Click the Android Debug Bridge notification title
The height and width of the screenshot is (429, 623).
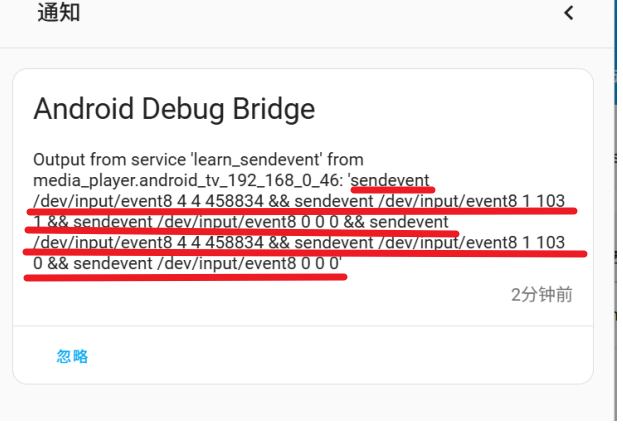[174, 109]
